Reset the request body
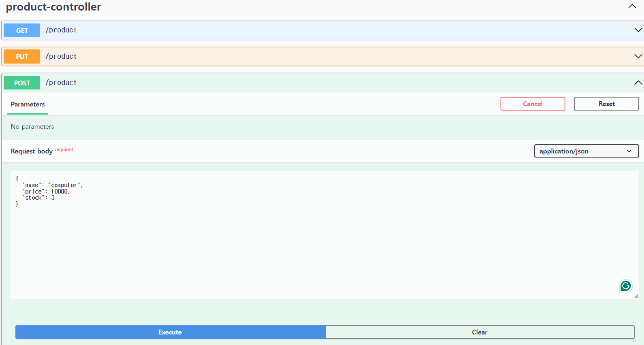 (606, 104)
